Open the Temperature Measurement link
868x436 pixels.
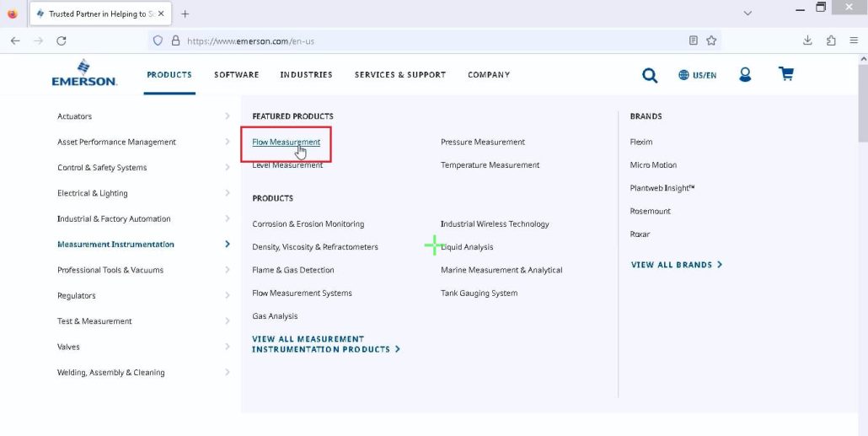point(490,165)
